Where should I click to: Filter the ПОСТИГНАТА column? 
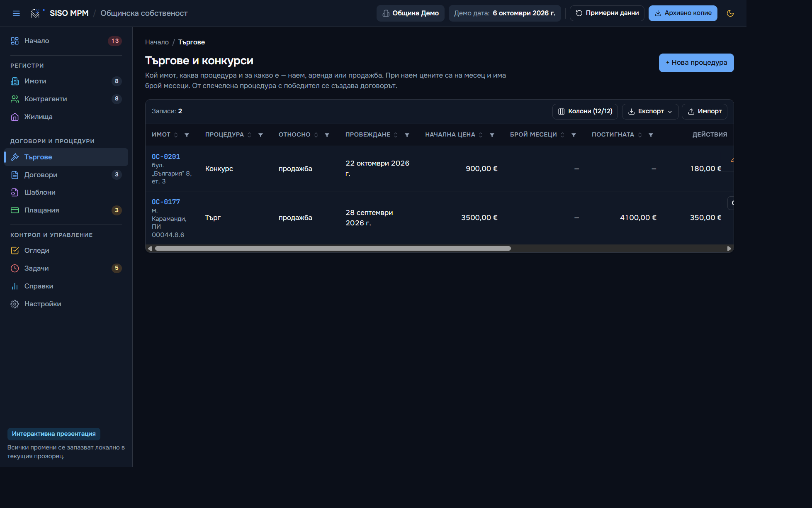click(651, 135)
